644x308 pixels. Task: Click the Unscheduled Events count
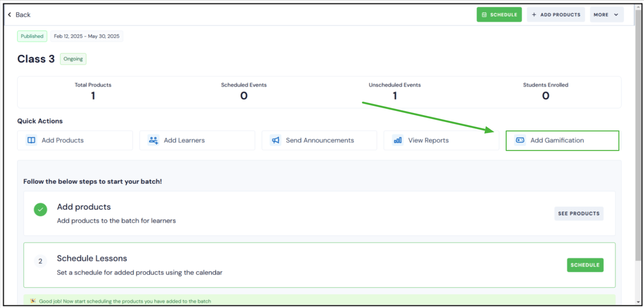[x=395, y=96]
